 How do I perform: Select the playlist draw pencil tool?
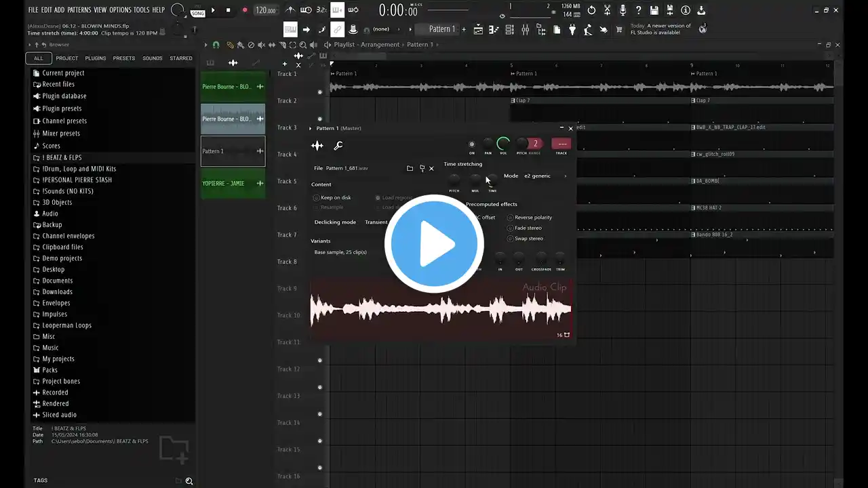[x=231, y=45]
